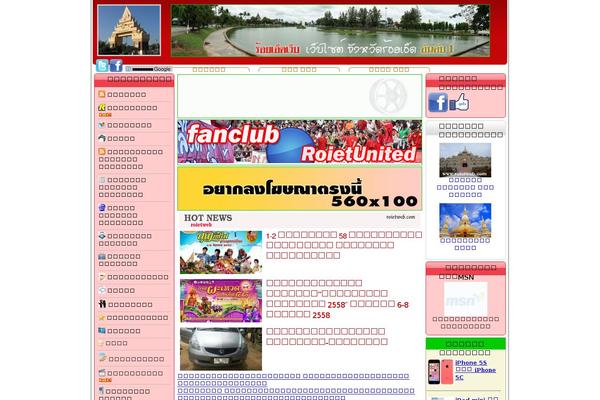The height and width of the screenshot is (400, 600).
Task: Open the golden pagoda photo in right column
Action: click(x=465, y=220)
